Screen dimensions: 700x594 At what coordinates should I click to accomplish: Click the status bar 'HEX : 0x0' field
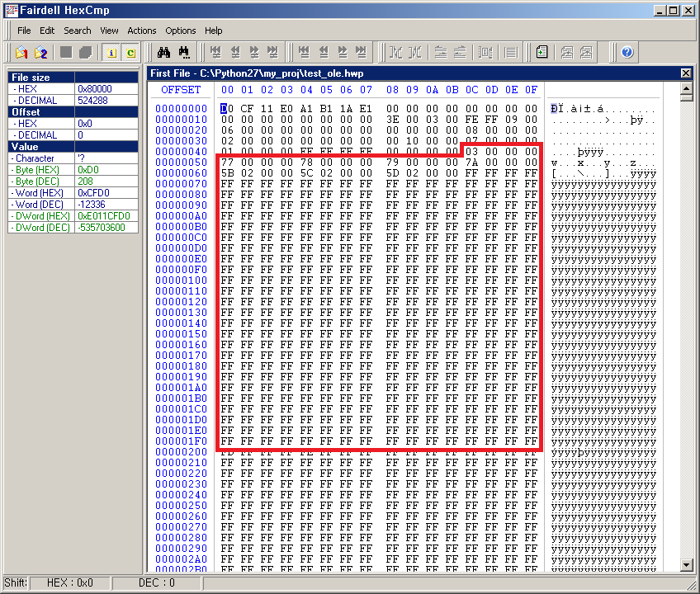click(x=70, y=582)
